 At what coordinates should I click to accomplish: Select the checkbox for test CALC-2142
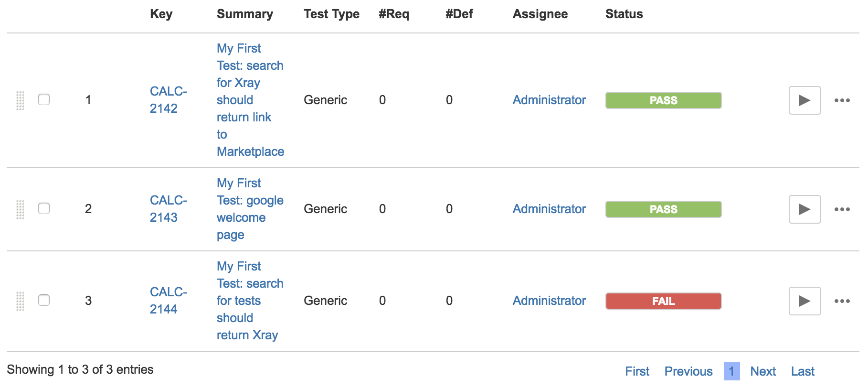44,99
